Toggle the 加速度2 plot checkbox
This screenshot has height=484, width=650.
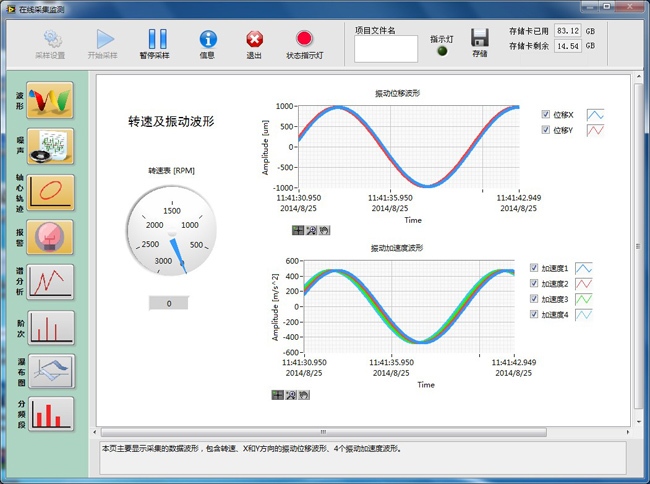tap(534, 283)
